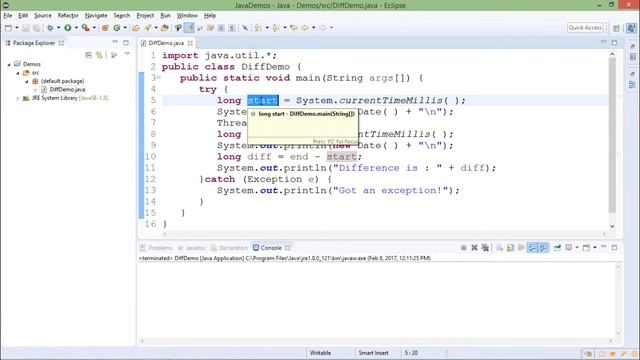The width and height of the screenshot is (640, 360).
Task: Open the Open Console dropdown arrow
Action: coord(595,248)
